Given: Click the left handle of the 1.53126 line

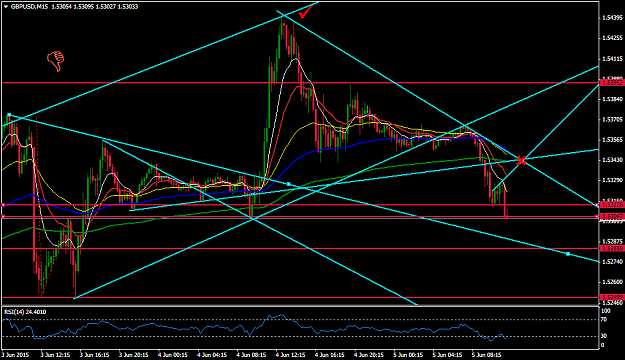Looking at the screenshot, I should [3, 205].
